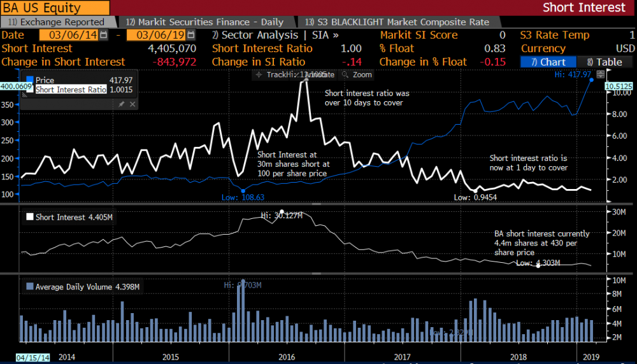Click the divider between price and short interest panels
637x364 pixels.
point(317,204)
